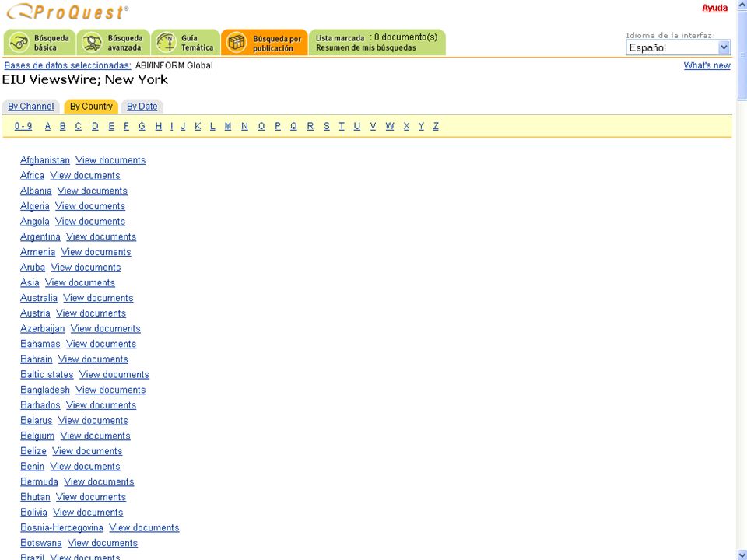
Task: View documents for Belgium
Action: click(x=95, y=436)
